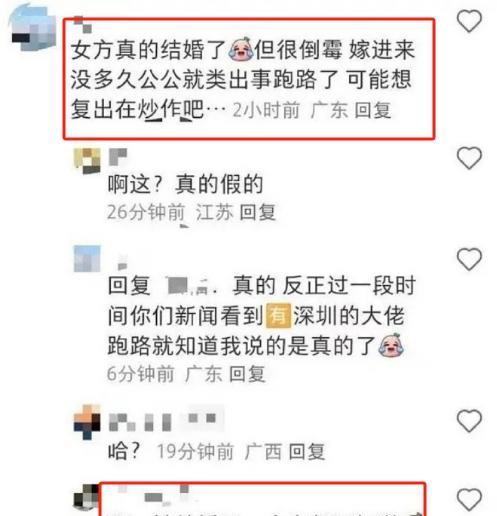Select the 啊这？真的假的 comment text
The image size is (497, 516).
tap(185, 184)
